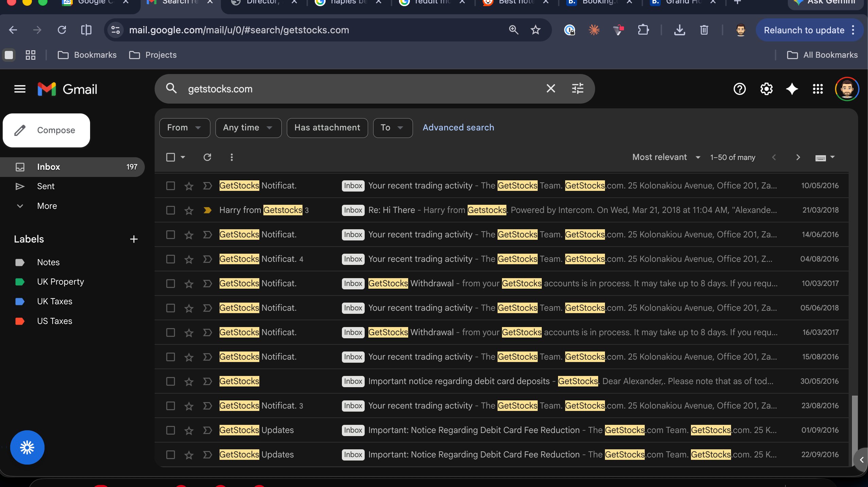Refresh the email list

click(207, 157)
